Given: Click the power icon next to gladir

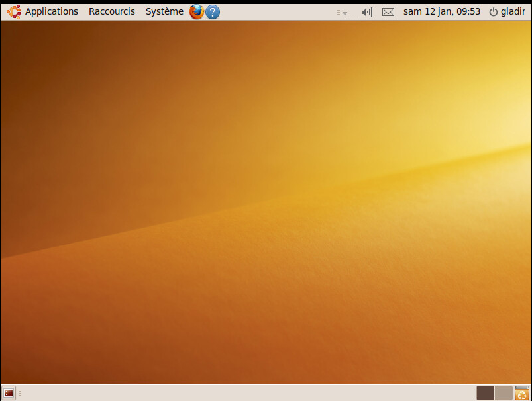Looking at the screenshot, I should (493, 11).
